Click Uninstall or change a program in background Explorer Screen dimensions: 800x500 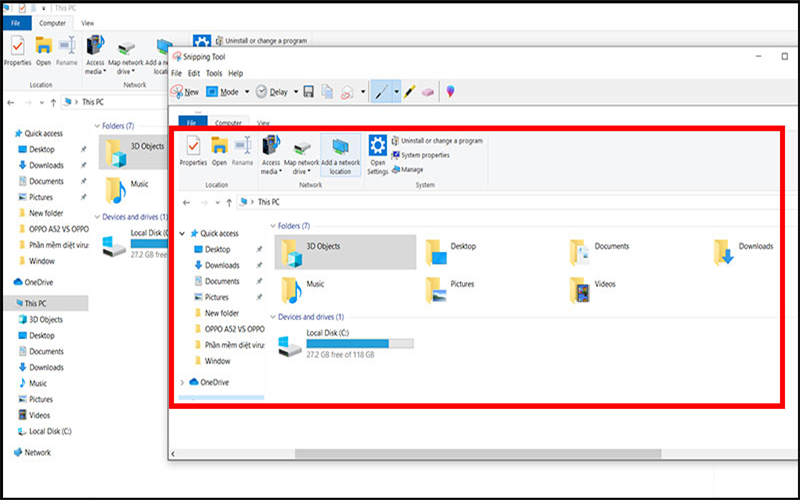[261, 40]
